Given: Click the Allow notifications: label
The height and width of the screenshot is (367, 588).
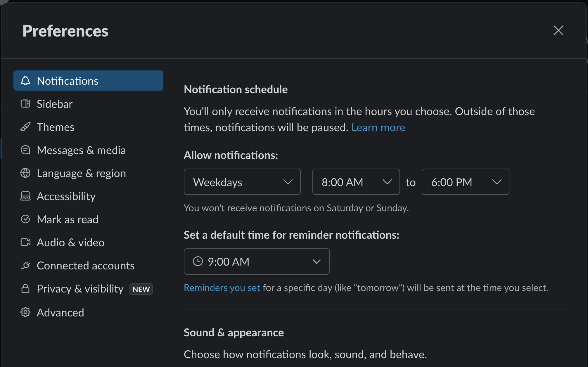Looking at the screenshot, I should click(x=231, y=155).
